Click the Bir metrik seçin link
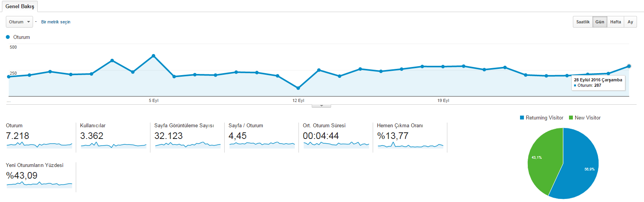 tap(56, 22)
